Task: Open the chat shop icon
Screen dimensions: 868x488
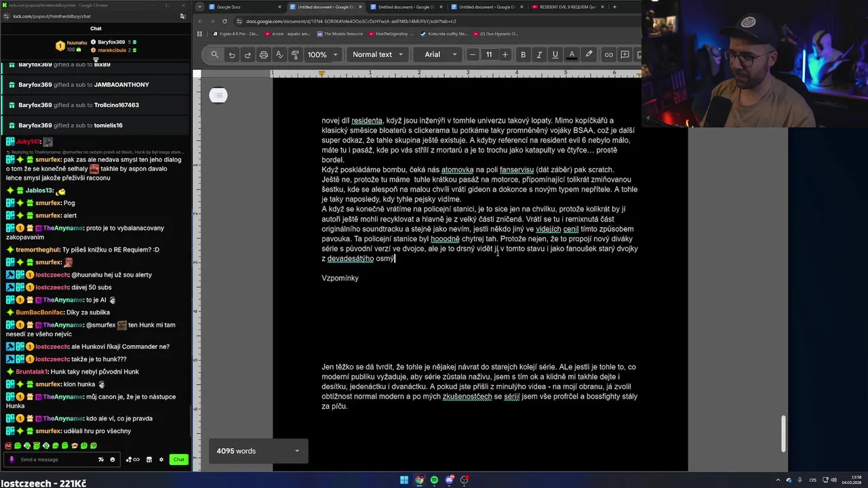Action: point(149,460)
